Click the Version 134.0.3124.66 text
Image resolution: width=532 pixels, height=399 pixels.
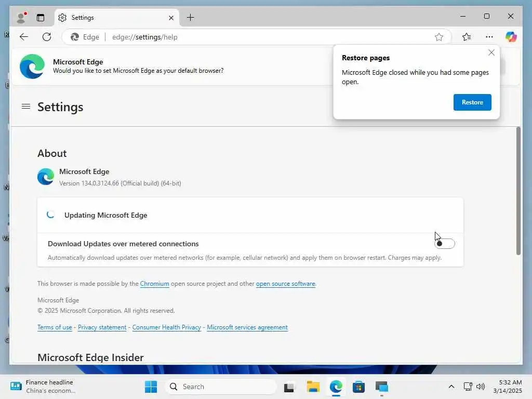coord(120,183)
